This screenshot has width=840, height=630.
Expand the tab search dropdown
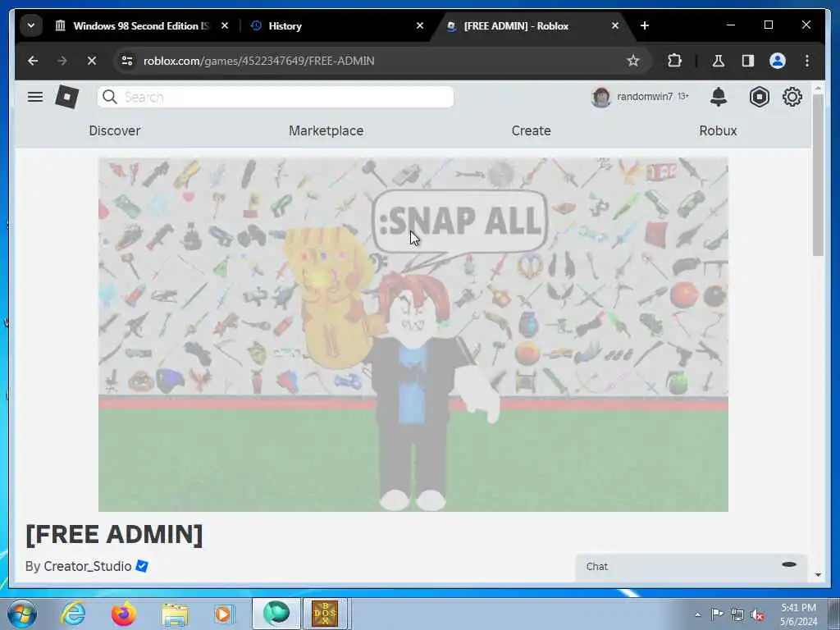[31, 25]
